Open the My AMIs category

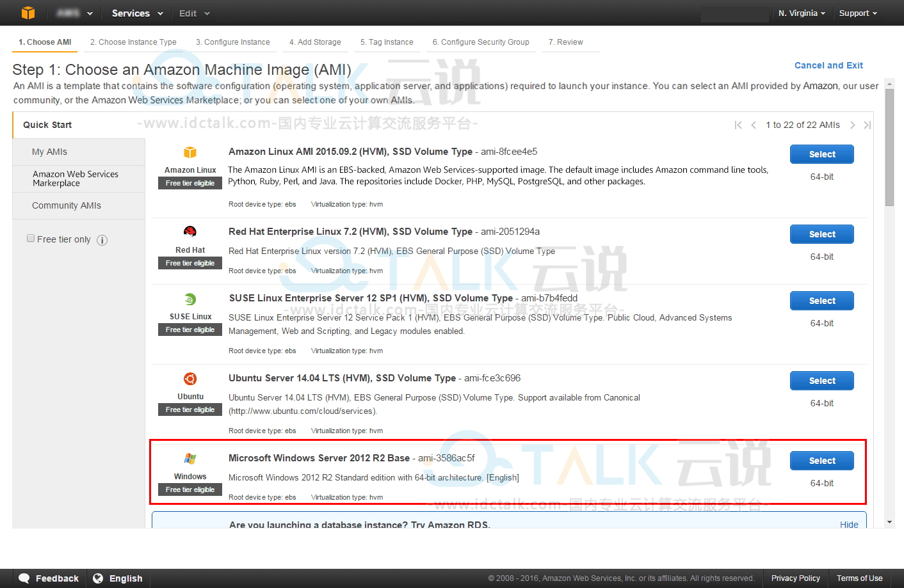click(x=79, y=152)
